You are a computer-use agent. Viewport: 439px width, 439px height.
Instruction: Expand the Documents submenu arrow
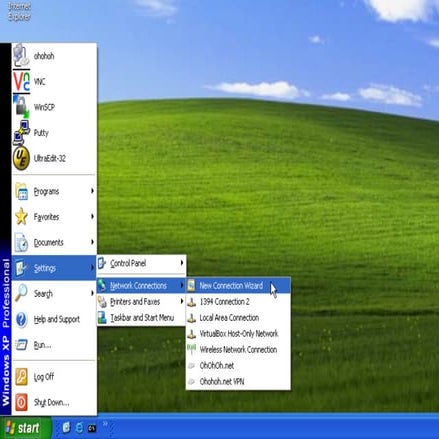[x=92, y=242]
